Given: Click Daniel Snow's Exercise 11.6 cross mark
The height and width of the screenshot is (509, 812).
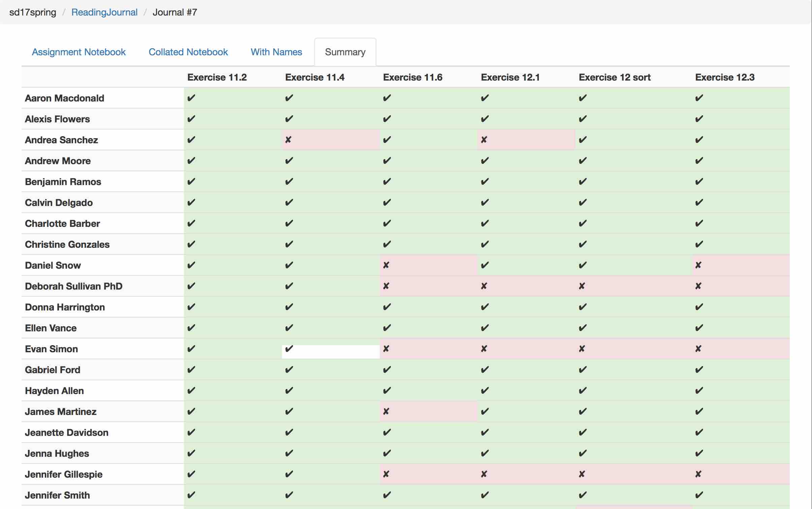Looking at the screenshot, I should 386,265.
